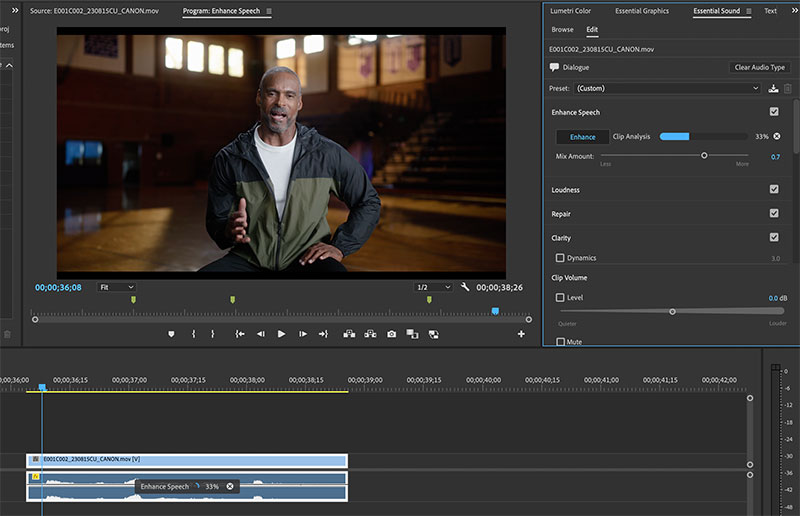
Task: Open the Preset (Custom) dropdown
Action: click(668, 88)
